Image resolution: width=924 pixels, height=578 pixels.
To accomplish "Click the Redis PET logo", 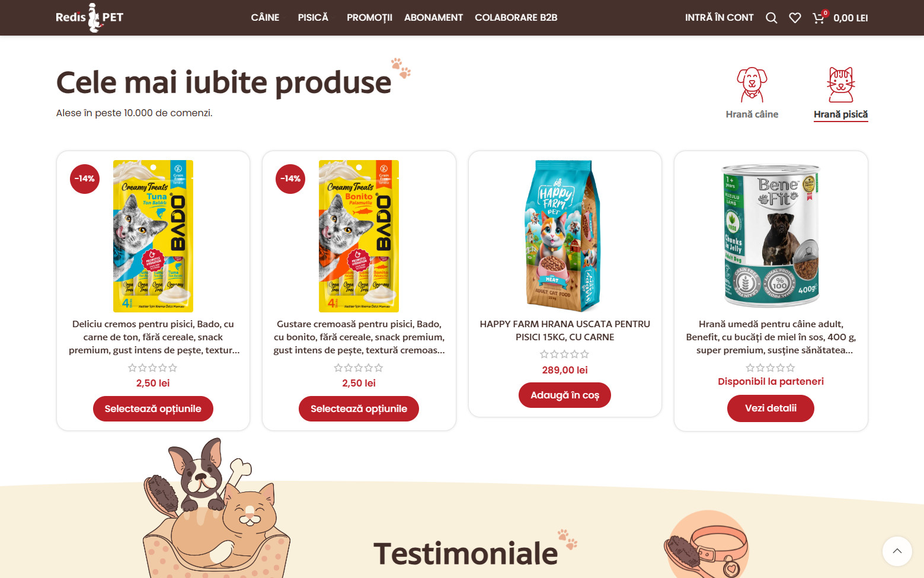I will pos(89,17).
